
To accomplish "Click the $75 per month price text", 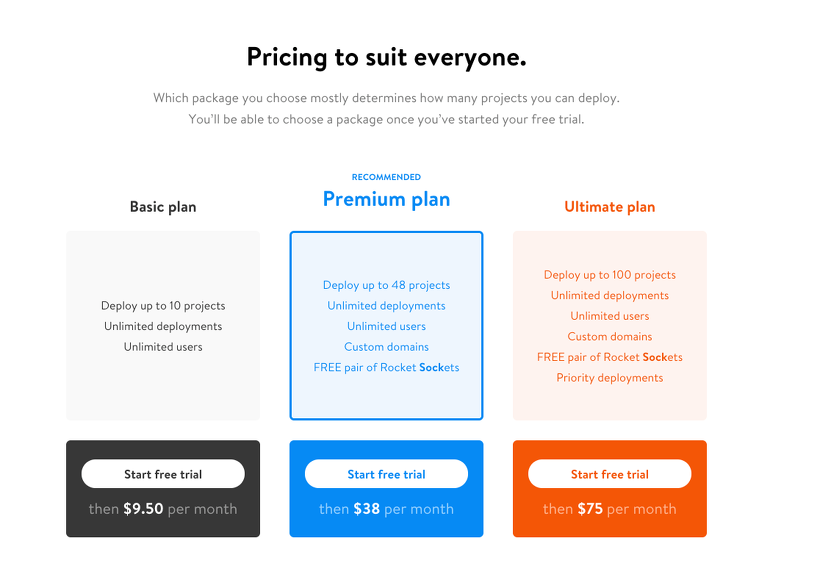I will click(609, 509).
